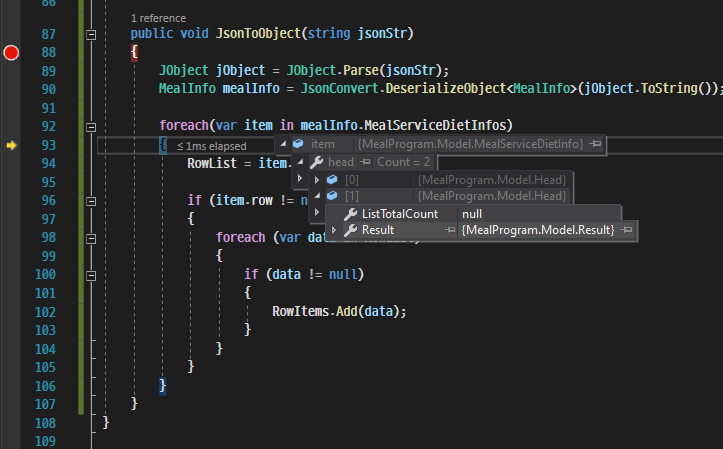The height and width of the screenshot is (449, 723).
Task: Click the cube icon of element [0]
Action: [x=332, y=180]
